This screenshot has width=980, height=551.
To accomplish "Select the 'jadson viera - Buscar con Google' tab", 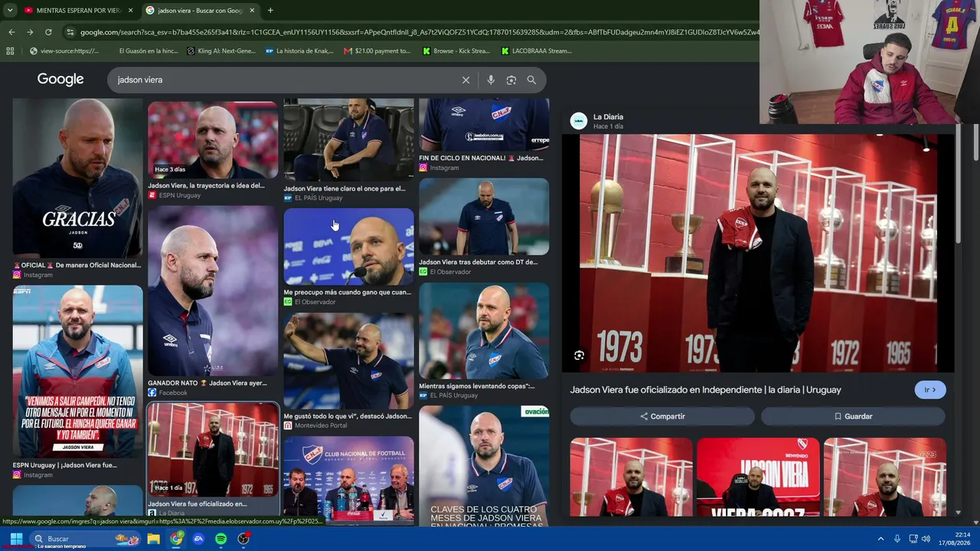I will [x=201, y=11].
